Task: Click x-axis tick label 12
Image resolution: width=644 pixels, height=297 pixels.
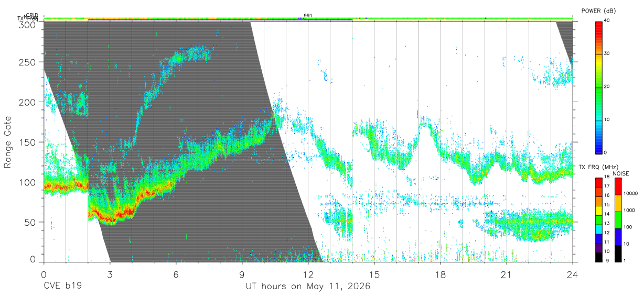Action: [308, 274]
